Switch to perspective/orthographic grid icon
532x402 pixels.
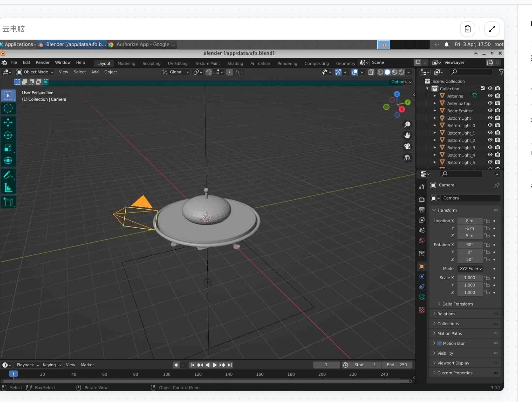407,158
